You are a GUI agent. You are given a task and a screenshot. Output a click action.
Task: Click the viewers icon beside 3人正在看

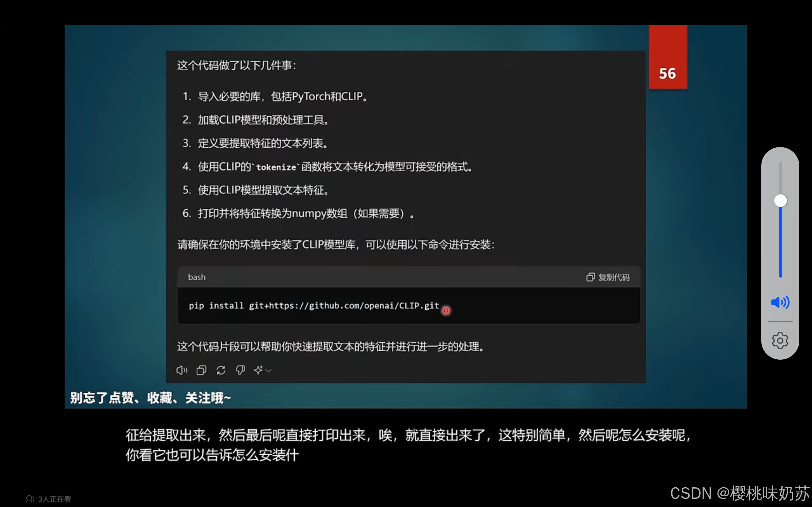coord(30,499)
